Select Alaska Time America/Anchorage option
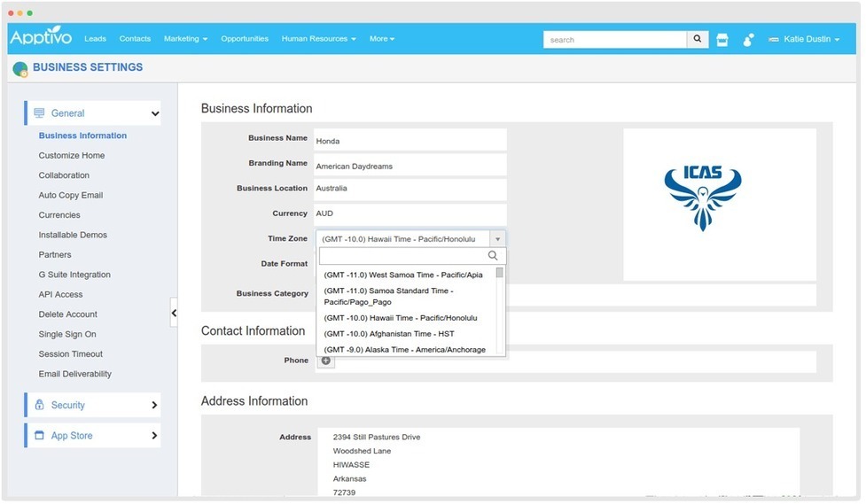The image size is (866, 504). (x=404, y=350)
